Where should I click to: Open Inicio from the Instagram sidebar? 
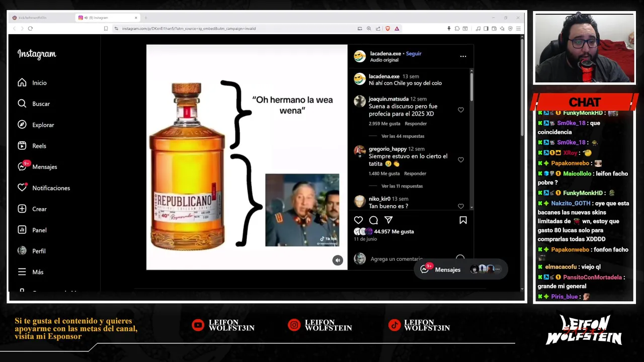click(32, 83)
